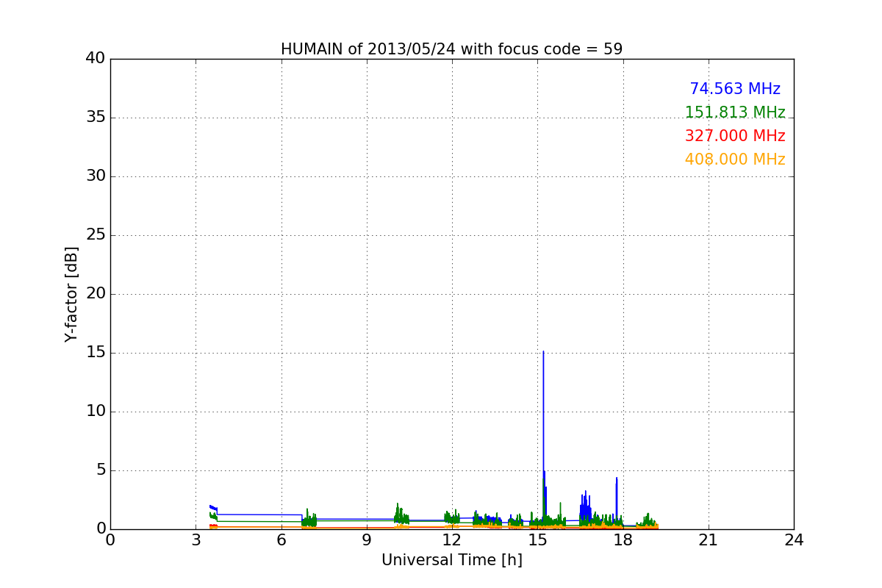Click y-axis tick label 25

point(96,235)
